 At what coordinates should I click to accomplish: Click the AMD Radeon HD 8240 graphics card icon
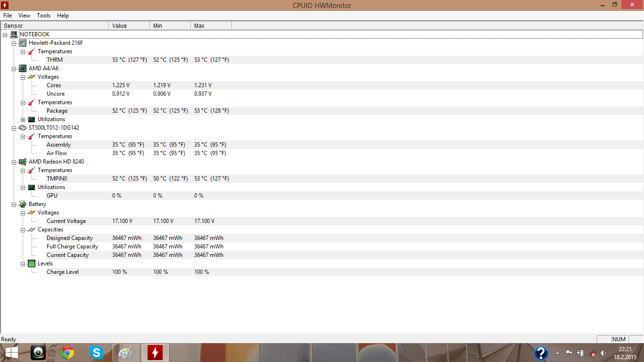point(23,162)
